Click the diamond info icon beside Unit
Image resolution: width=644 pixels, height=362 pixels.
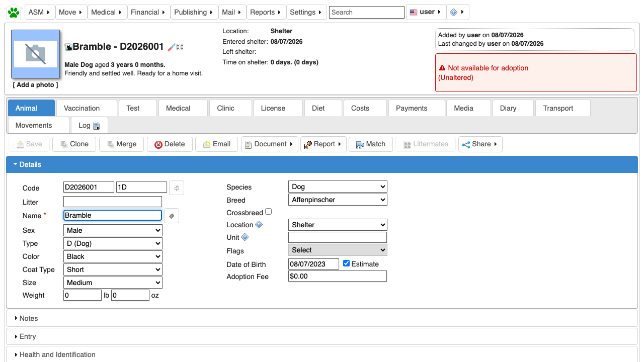245,237
